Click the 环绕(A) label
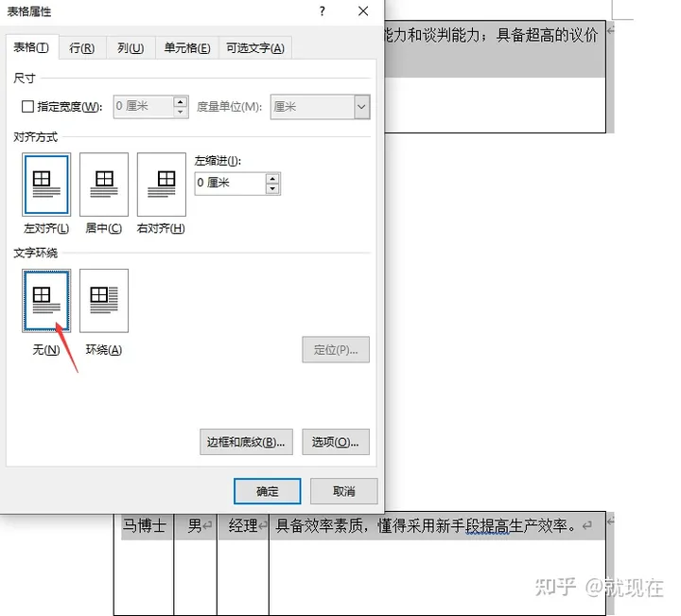Screen dimensions: 681x616 pyautogui.click(x=104, y=350)
